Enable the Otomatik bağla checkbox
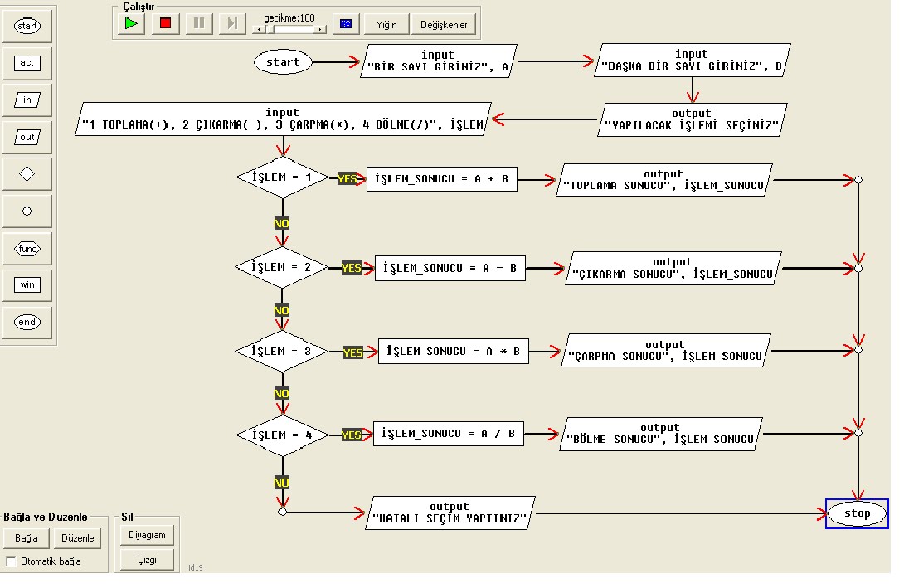Image resolution: width=904 pixels, height=588 pixels. [x=10, y=561]
